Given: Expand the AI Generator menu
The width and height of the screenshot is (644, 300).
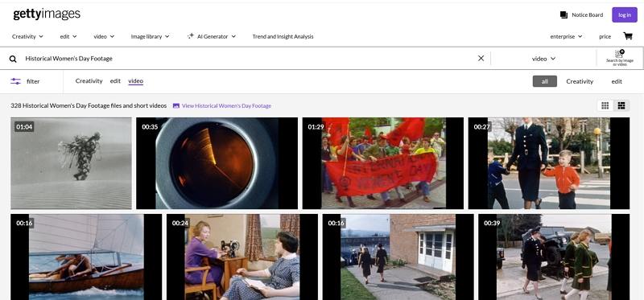Looking at the screenshot, I should [216, 36].
